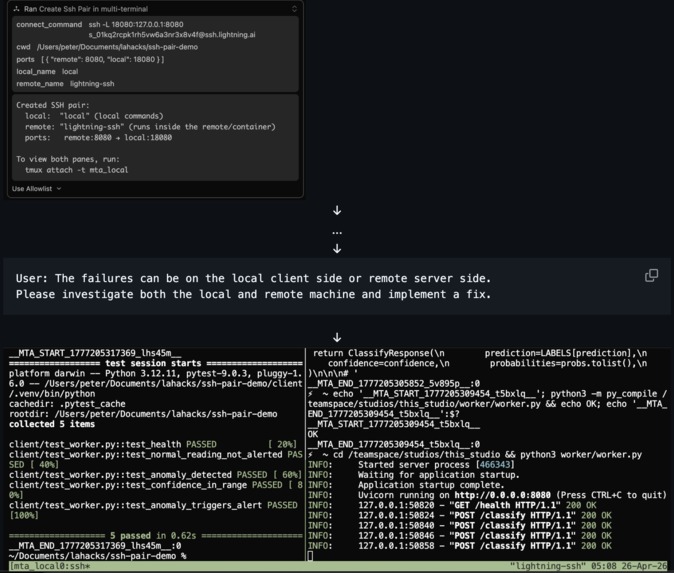Click the remote pane cursor block
Image resolution: width=674 pixels, height=573 pixels.
[310, 556]
